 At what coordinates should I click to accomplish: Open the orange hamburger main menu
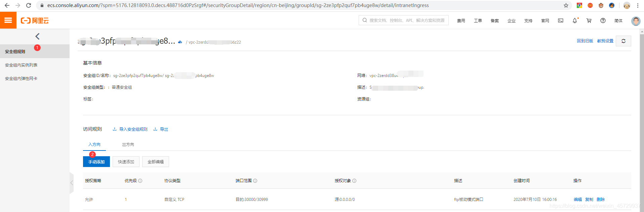8,20
